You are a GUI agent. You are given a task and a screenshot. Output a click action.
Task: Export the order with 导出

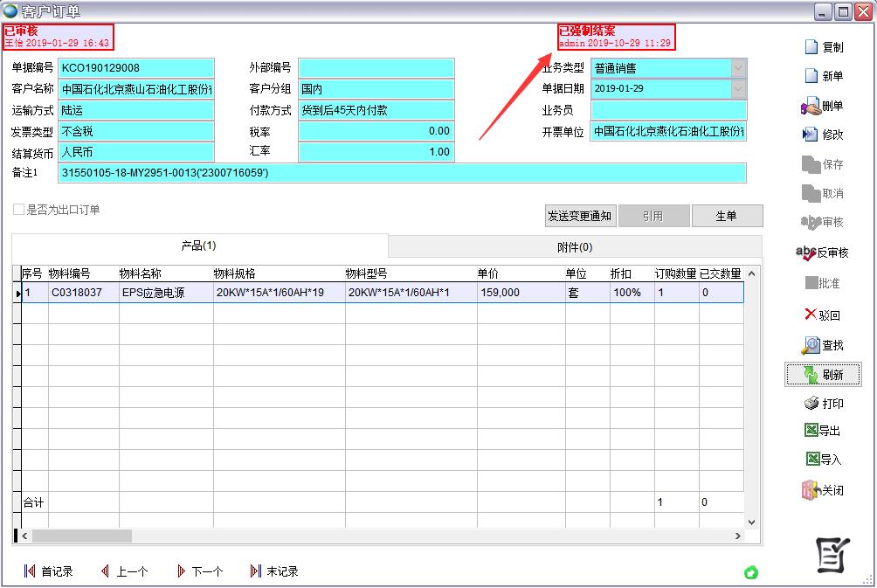pos(811,431)
